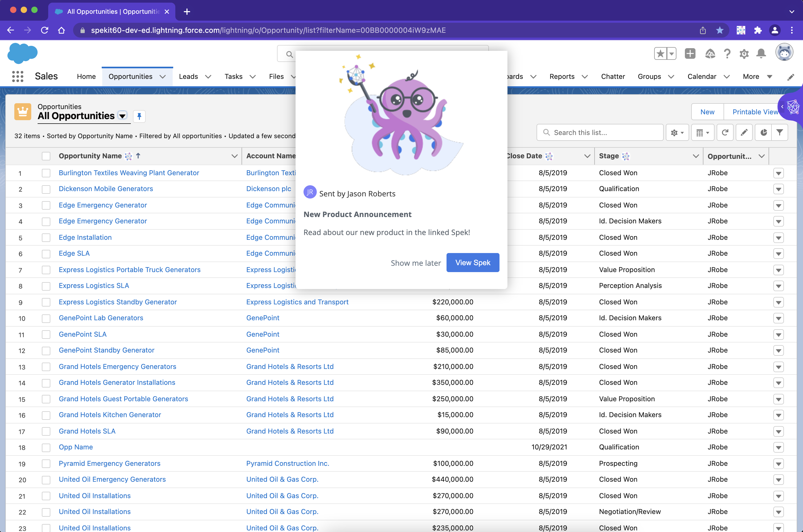Open the Chatter tab
The width and height of the screenshot is (803, 532).
coord(613,77)
